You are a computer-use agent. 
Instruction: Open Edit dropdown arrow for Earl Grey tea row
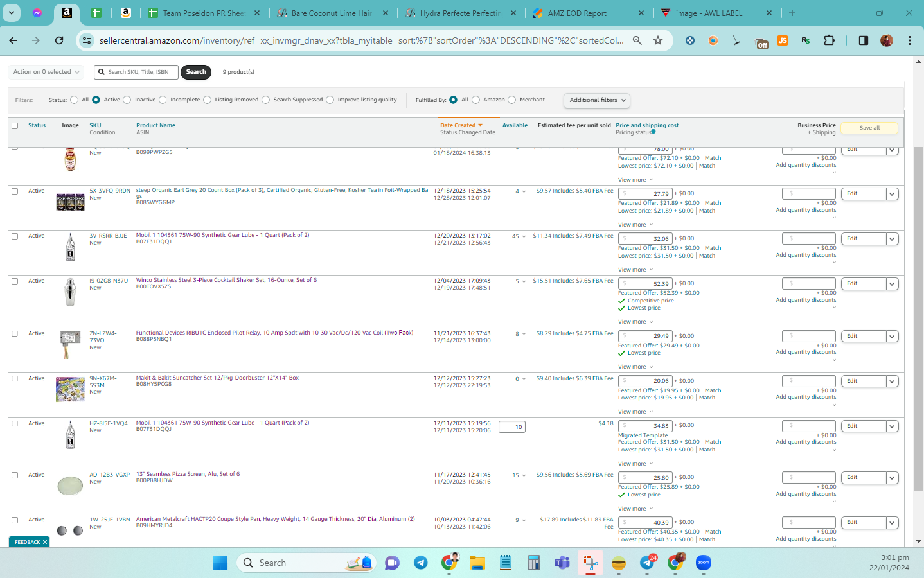tap(892, 194)
